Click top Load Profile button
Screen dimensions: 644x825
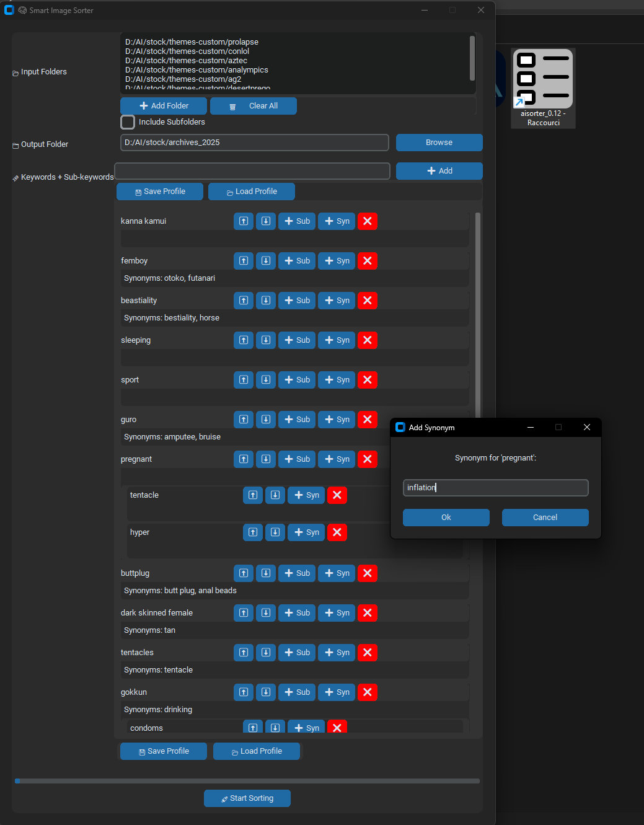click(x=252, y=192)
